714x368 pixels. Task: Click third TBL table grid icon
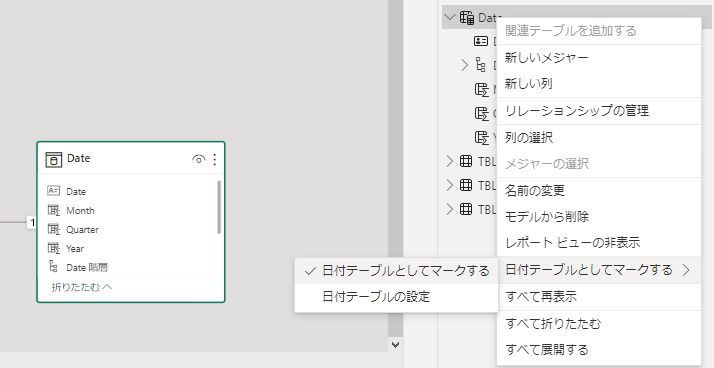tap(466, 209)
